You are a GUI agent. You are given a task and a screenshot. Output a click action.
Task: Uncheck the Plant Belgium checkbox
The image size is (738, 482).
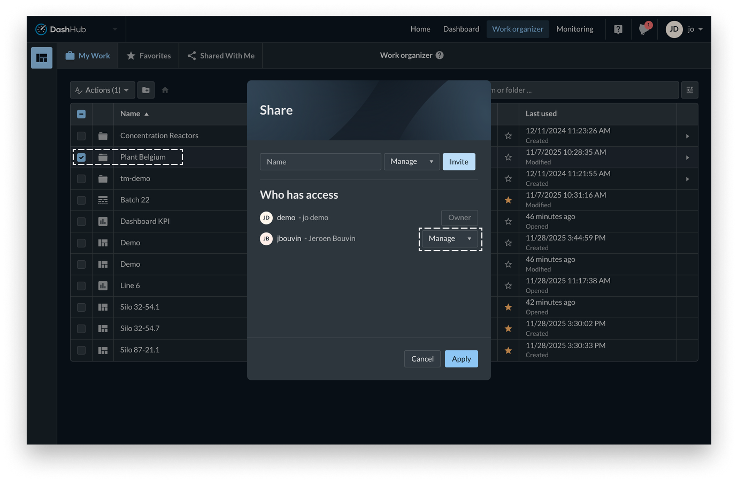click(81, 157)
